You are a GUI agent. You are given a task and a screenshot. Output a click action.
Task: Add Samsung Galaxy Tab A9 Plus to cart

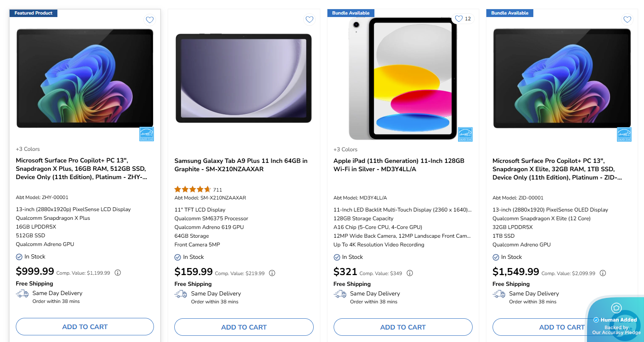click(x=244, y=327)
